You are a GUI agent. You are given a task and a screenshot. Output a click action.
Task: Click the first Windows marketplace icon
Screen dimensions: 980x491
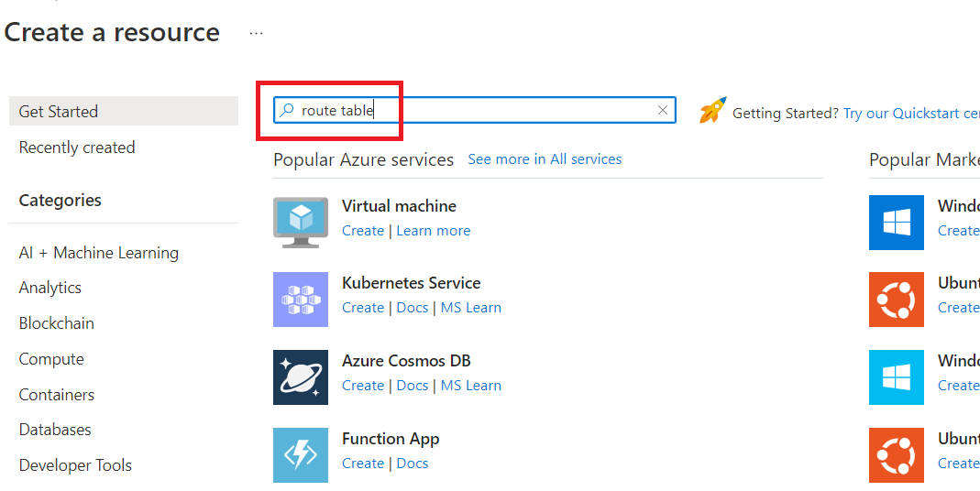click(896, 223)
